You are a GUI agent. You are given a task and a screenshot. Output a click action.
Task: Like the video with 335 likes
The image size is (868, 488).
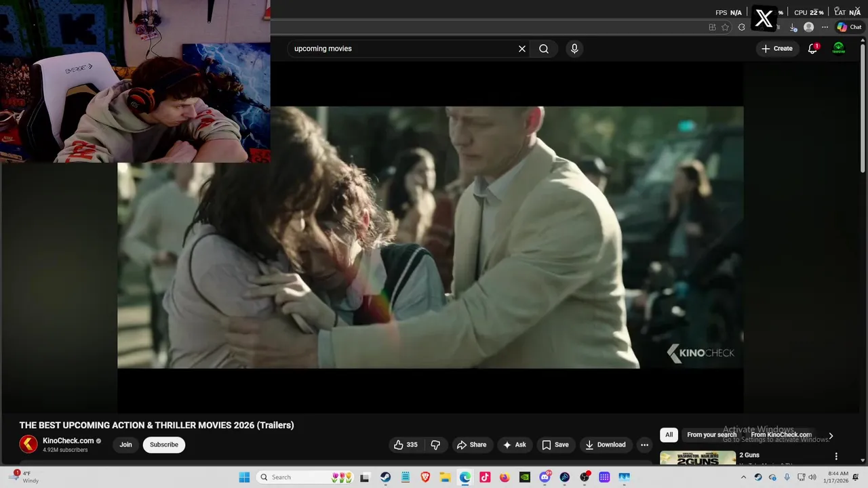pyautogui.click(x=406, y=445)
